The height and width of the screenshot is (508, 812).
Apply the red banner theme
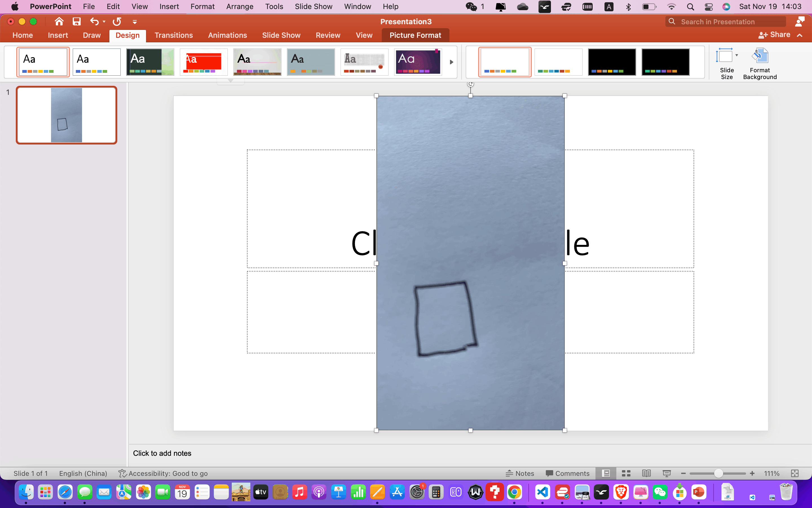click(x=204, y=62)
